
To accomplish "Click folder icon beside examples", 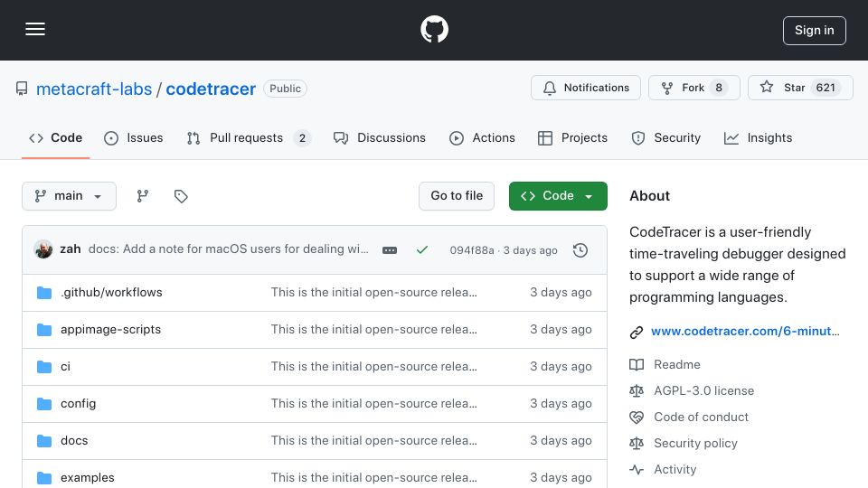I will click(x=44, y=477).
